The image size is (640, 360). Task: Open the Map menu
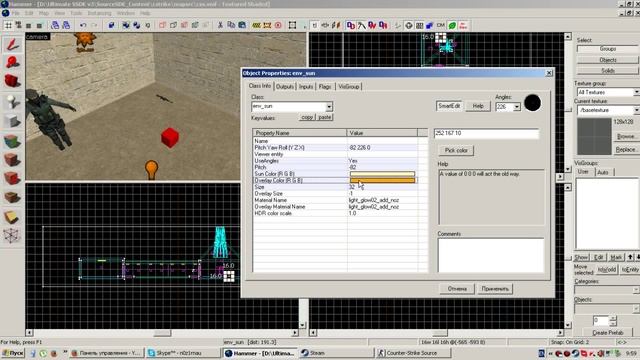(x=44, y=13)
